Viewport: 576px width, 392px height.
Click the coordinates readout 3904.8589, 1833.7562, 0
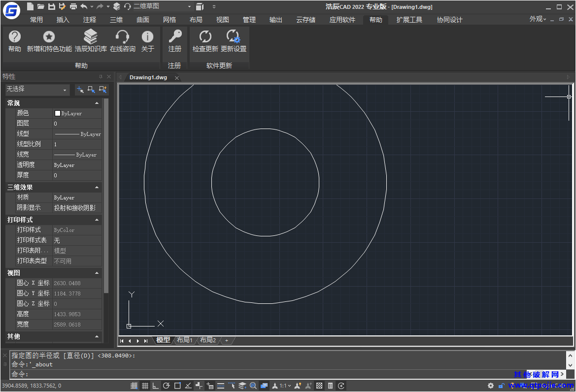tap(32, 386)
